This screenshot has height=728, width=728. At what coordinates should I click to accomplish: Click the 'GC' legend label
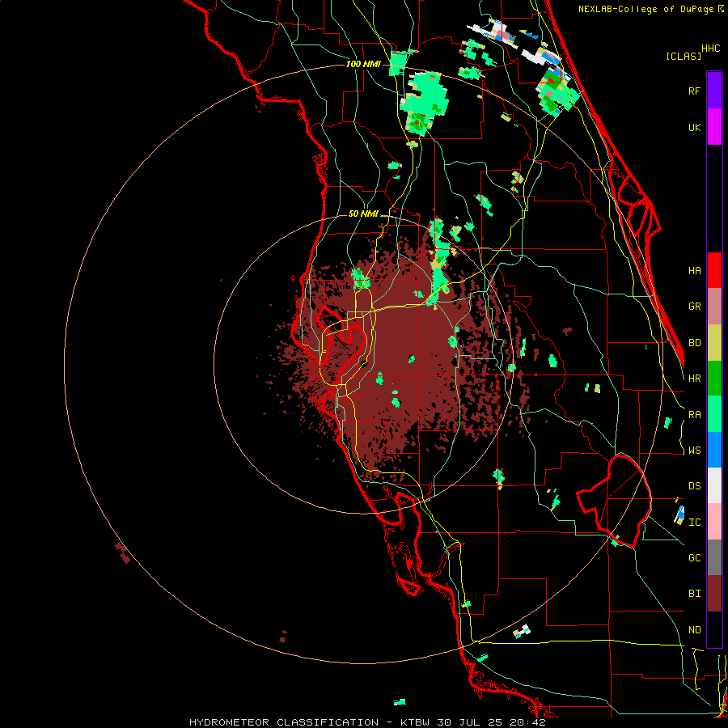point(694,558)
